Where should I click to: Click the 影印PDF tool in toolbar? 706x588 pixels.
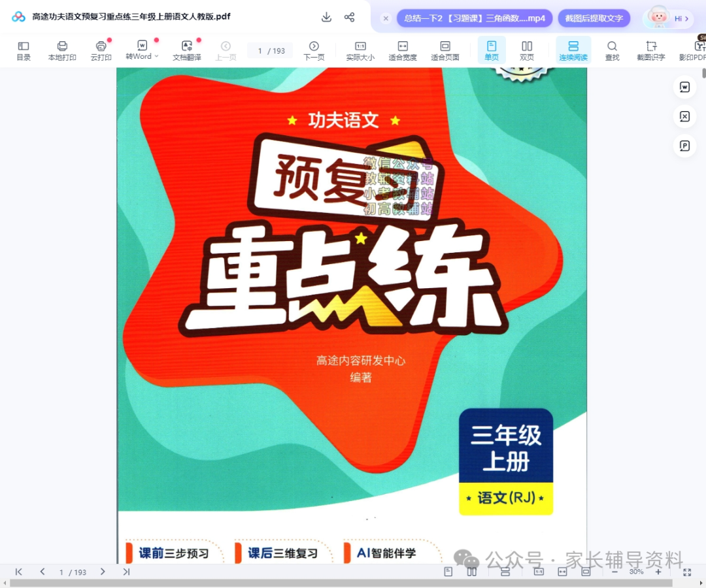[692, 51]
